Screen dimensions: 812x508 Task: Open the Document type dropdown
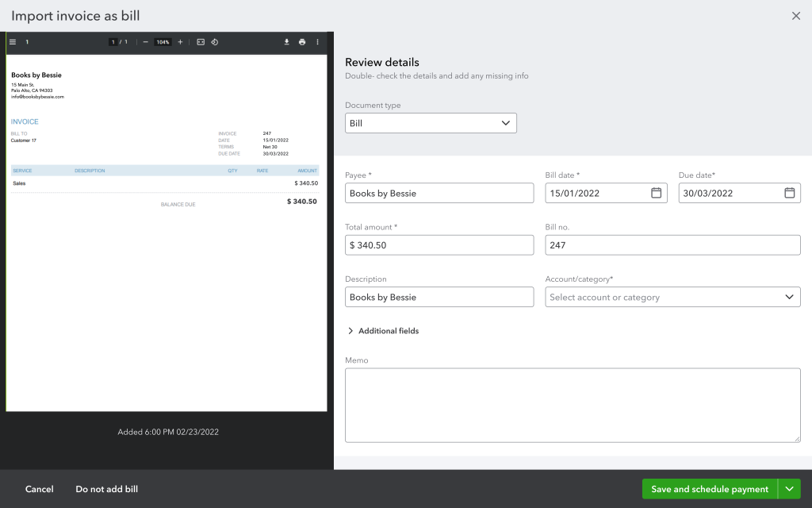coord(431,123)
